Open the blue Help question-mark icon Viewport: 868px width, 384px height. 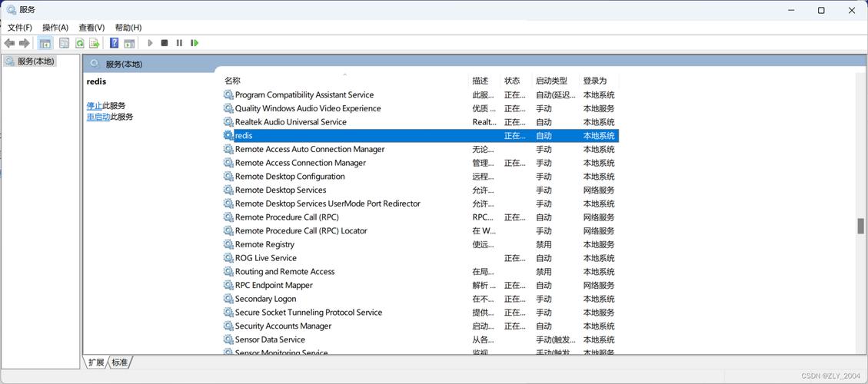[114, 43]
